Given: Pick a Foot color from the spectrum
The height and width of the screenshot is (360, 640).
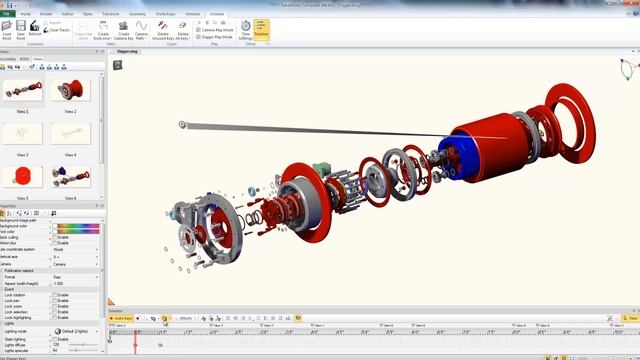Looking at the screenshot, I should pos(78,231).
